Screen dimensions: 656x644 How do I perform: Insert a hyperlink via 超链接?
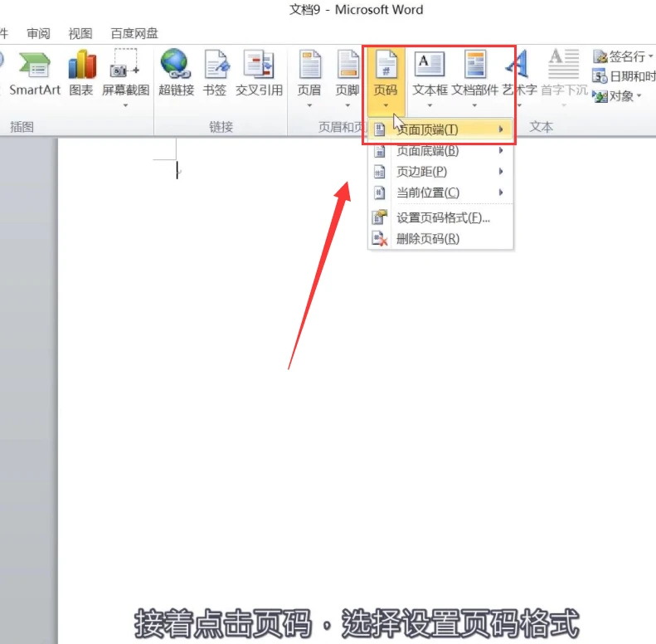(176, 73)
